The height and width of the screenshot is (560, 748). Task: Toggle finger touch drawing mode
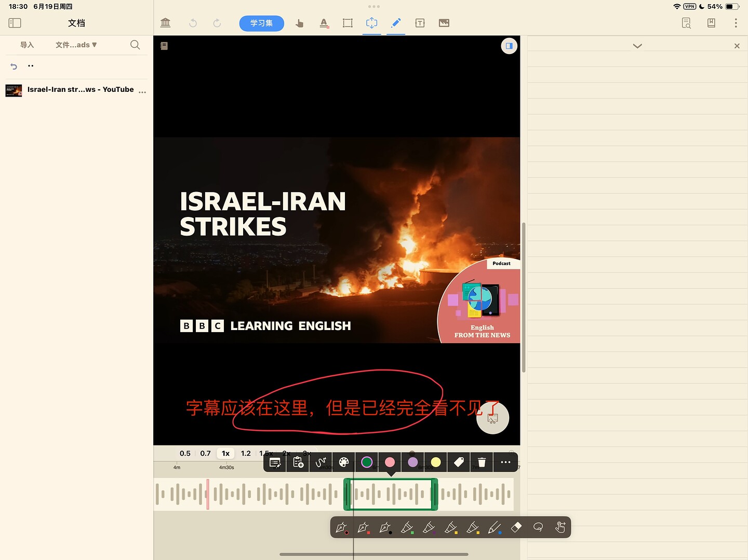tap(560, 527)
